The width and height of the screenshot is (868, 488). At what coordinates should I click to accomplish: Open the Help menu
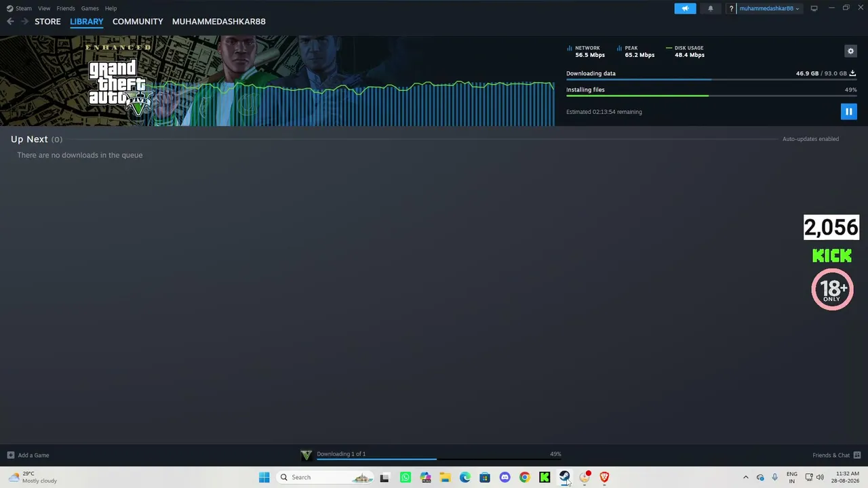(111, 8)
